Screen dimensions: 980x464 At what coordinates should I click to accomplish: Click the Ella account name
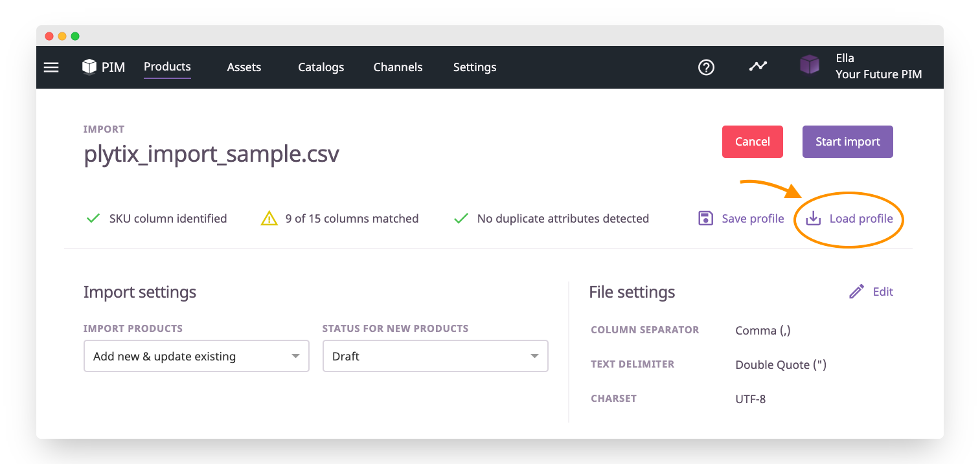pos(845,59)
